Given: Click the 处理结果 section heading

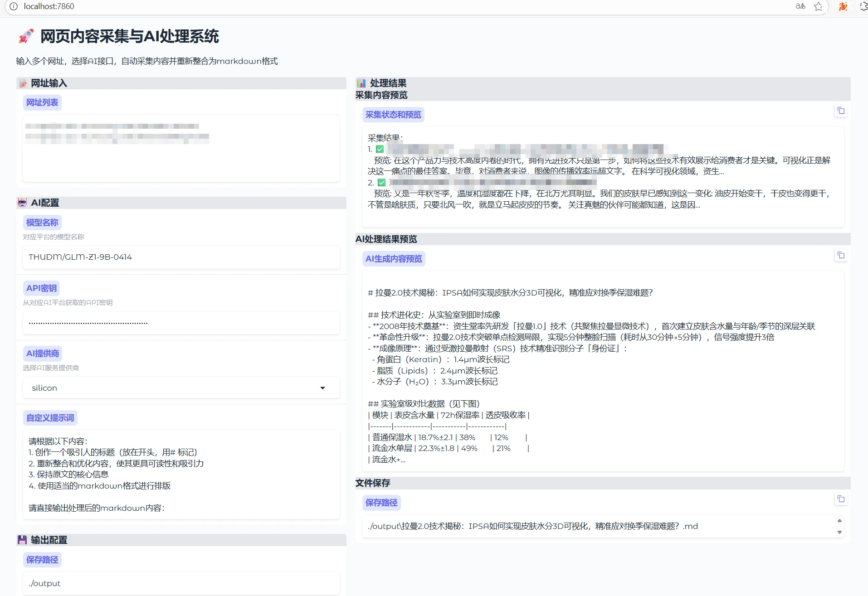Looking at the screenshot, I should click(388, 83).
